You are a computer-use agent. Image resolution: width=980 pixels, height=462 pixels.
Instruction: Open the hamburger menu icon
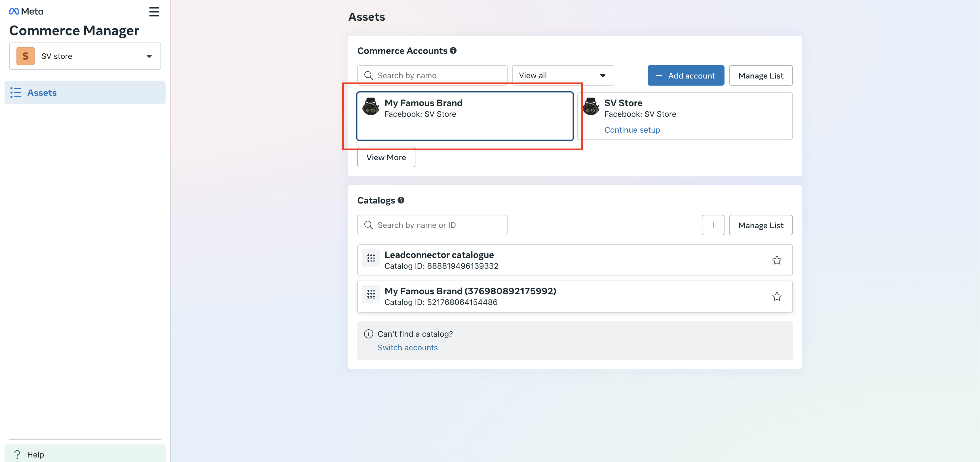pyautogui.click(x=154, y=12)
